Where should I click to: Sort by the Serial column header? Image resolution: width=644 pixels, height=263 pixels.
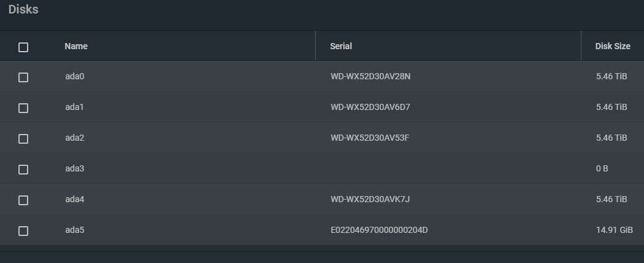coord(341,46)
